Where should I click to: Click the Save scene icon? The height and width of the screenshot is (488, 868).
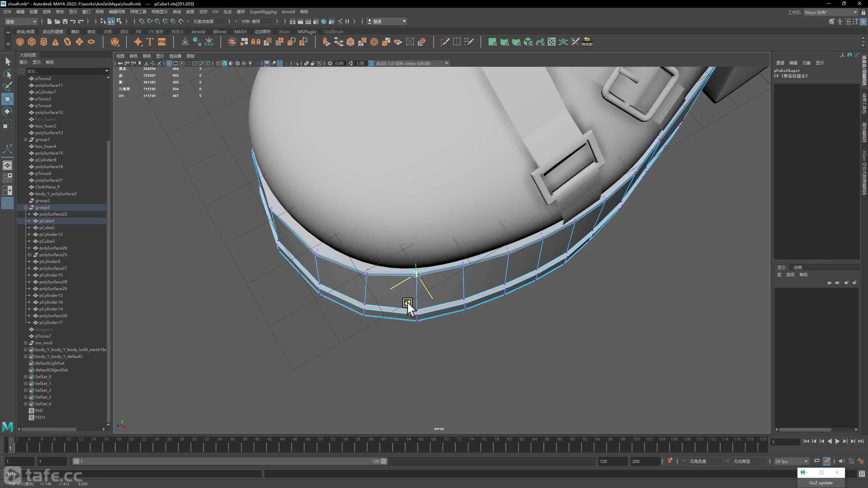click(65, 21)
